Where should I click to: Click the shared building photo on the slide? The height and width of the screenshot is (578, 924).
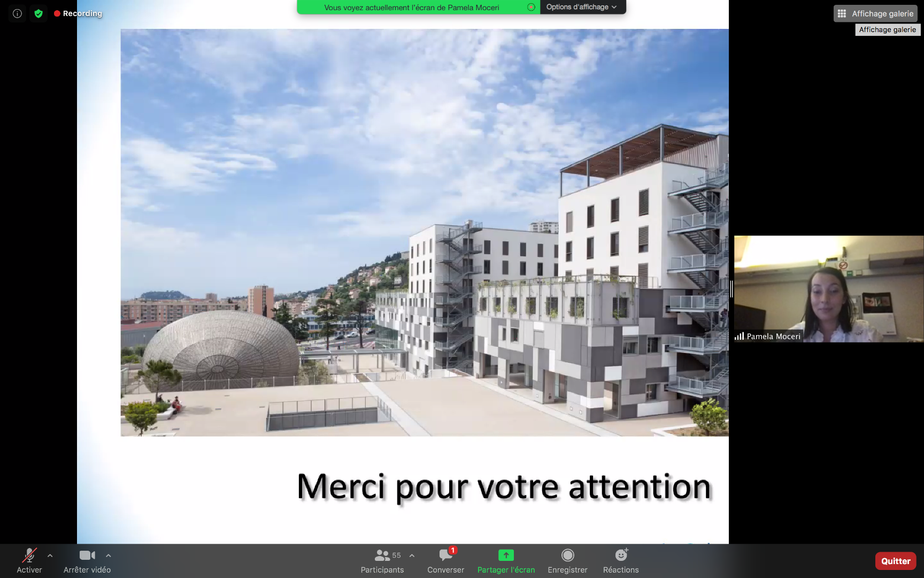pos(425,233)
